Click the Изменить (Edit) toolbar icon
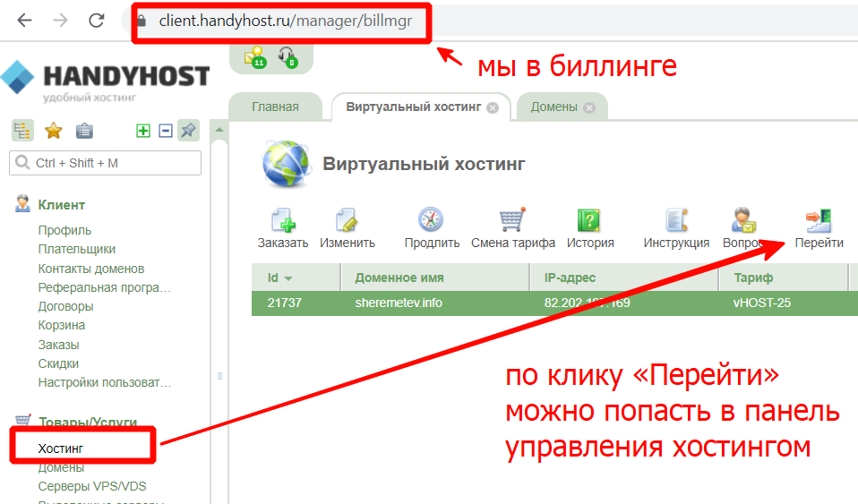This screenshot has height=504, width=858. [x=347, y=221]
